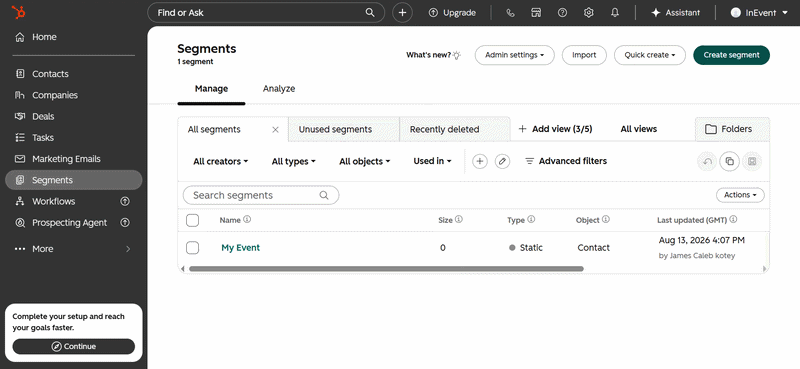Click the Assistant sparkle icon

[656, 13]
